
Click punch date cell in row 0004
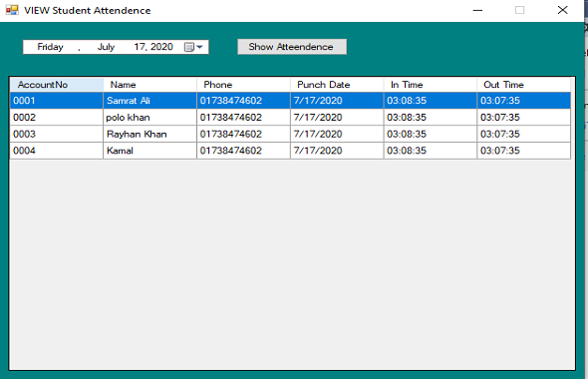pos(337,151)
